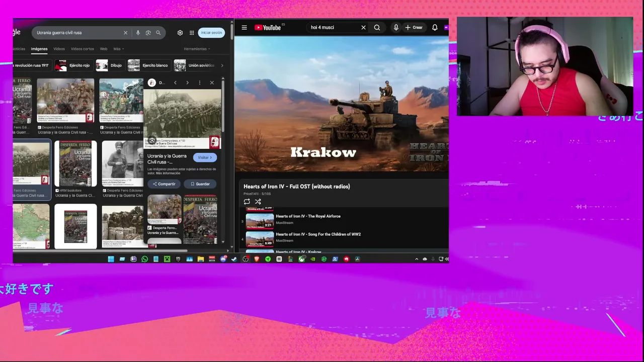Click the Krakow video player
Viewport: 644px width, 362px height.
[342, 104]
